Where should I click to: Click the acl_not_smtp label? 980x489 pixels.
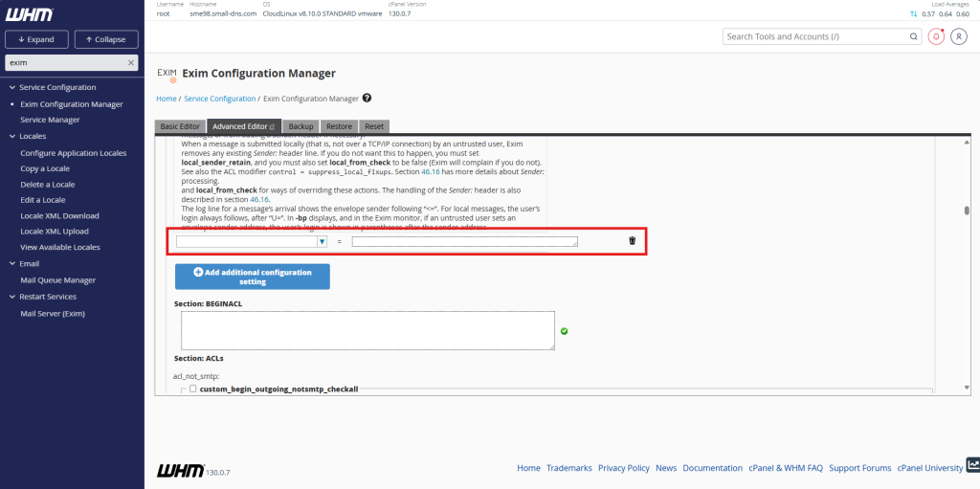[195, 376]
